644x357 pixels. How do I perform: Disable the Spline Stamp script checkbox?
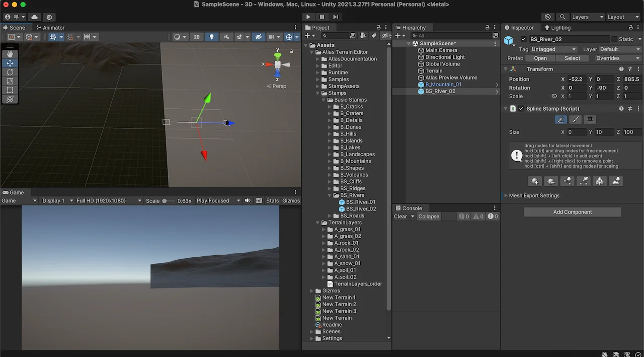point(521,109)
